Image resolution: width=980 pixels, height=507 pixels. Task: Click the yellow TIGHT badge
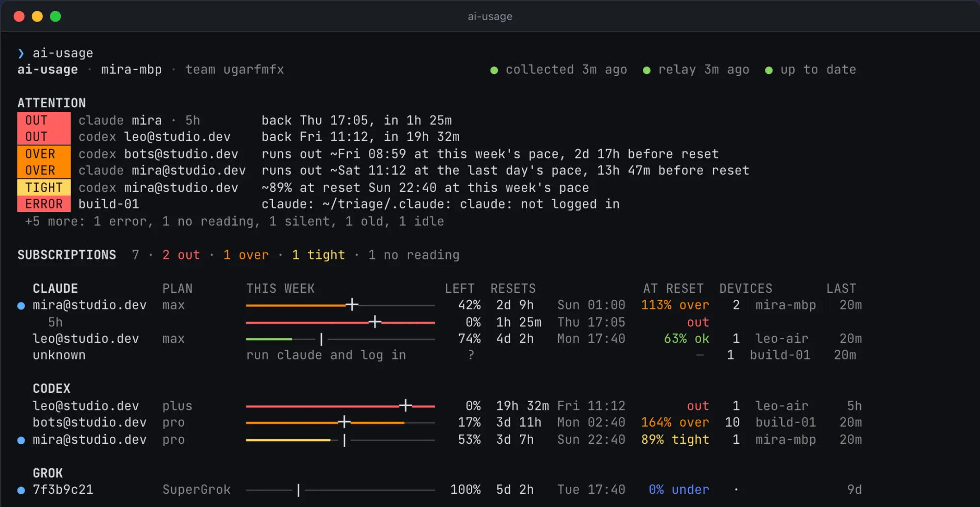[44, 188]
